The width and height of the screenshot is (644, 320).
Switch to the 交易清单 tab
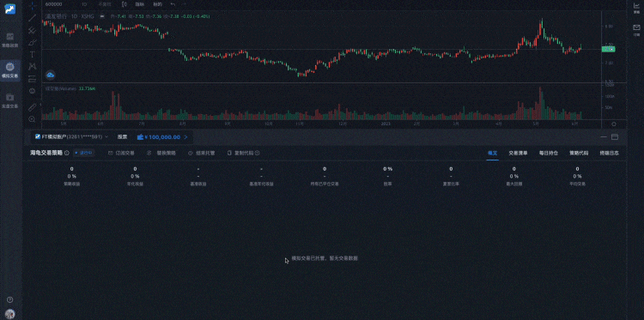coord(518,153)
